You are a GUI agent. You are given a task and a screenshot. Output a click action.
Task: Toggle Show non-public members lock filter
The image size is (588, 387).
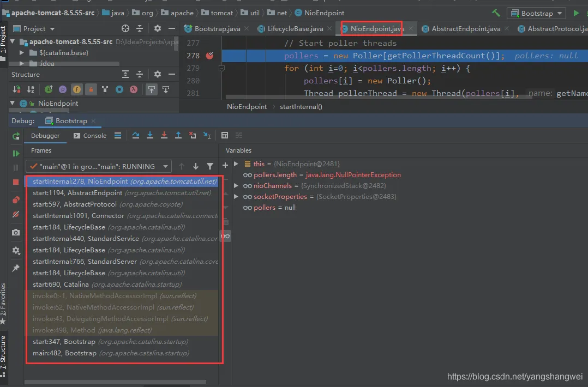91,89
